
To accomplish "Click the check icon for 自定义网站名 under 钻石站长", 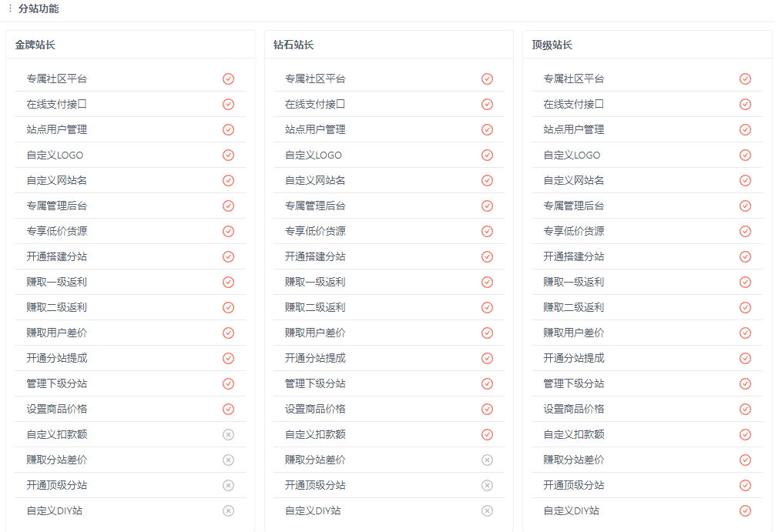I will (488, 181).
